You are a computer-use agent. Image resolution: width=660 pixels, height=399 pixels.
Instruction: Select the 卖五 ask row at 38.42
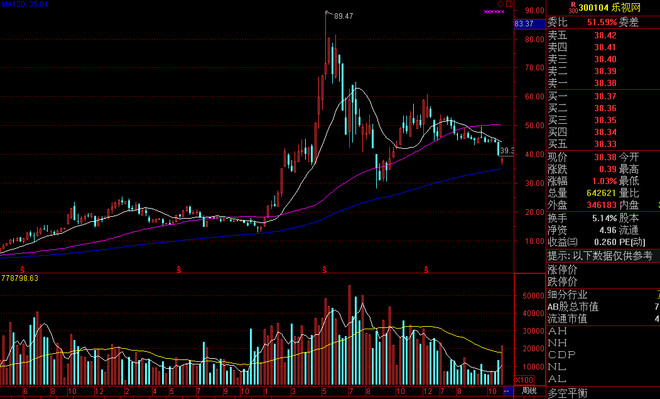(603, 35)
